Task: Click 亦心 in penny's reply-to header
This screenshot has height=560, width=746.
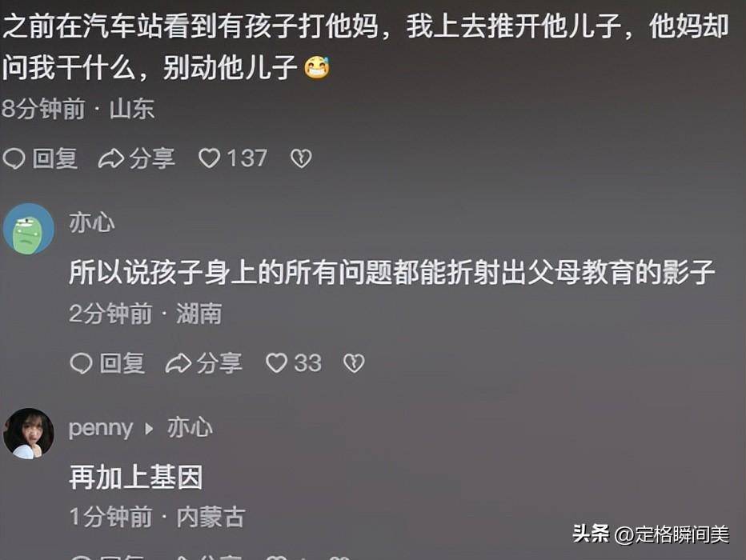Action: (190, 427)
